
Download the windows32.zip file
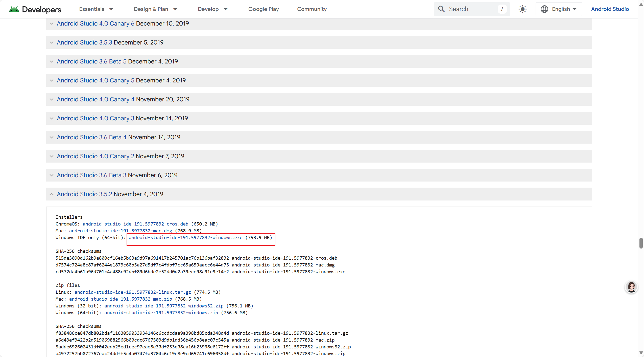164,306
